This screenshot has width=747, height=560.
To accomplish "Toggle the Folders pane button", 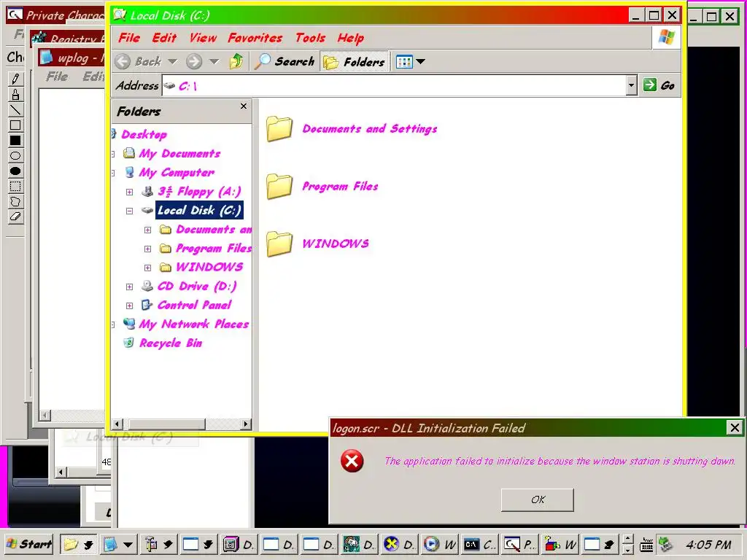I will click(354, 61).
